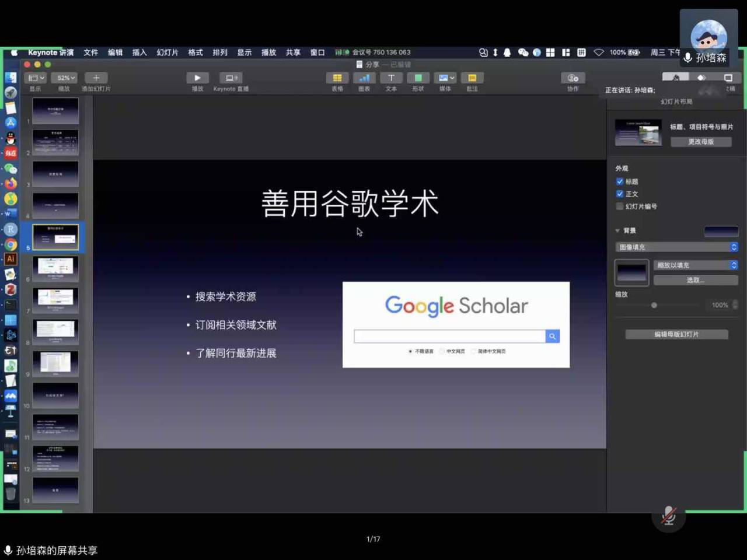This screenshot has width=747, height=560.
Task: Click the 编辑母版幻灯片 edit master button
Action: (676, 334)
